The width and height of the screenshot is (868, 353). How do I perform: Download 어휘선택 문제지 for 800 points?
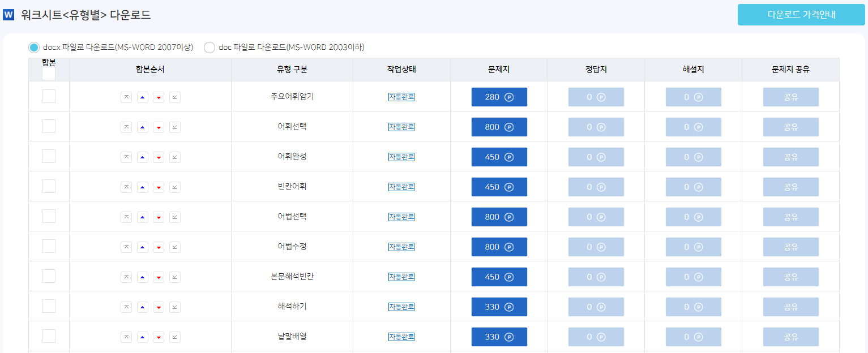point(499,127)
